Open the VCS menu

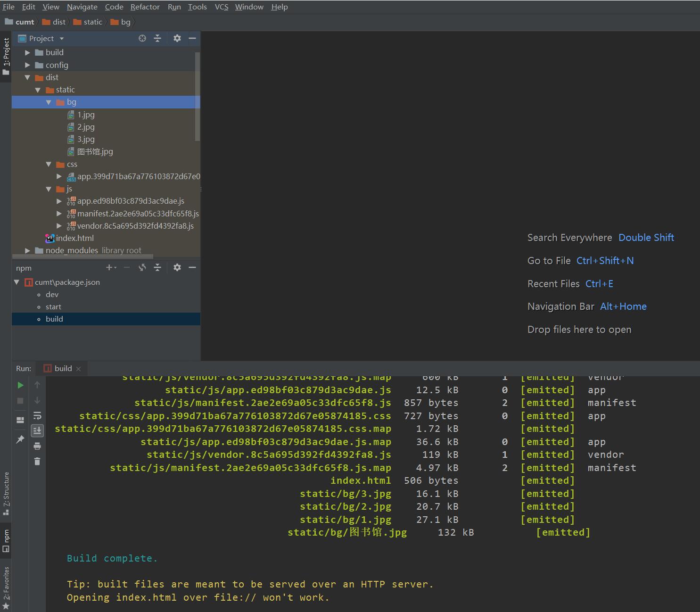click(x=222, y=7)
